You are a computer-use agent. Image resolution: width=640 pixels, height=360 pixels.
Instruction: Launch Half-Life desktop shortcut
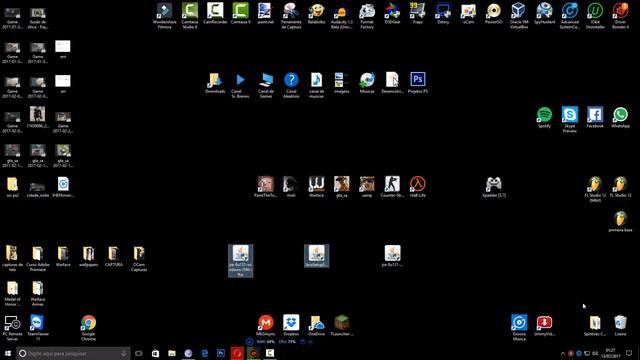coord(418,187)
